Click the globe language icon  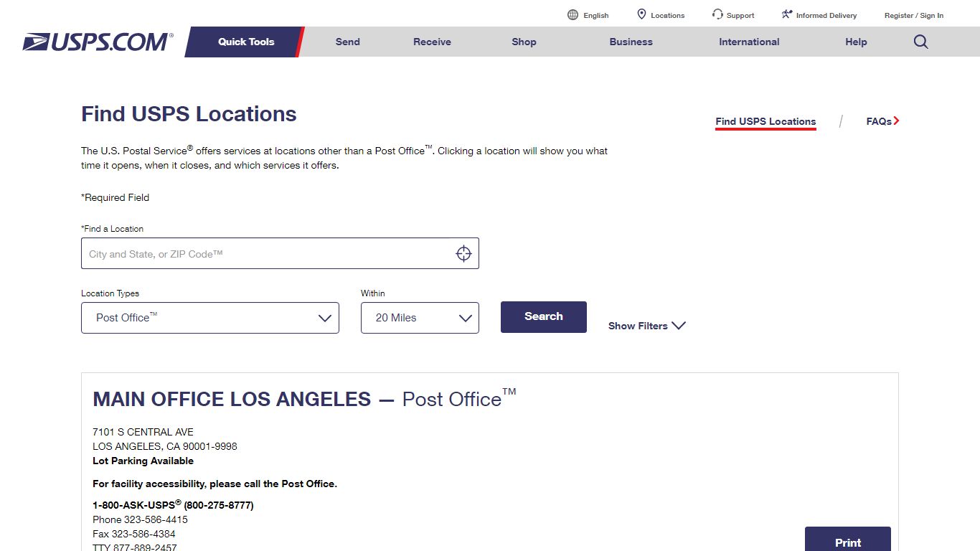coord(573,15)
